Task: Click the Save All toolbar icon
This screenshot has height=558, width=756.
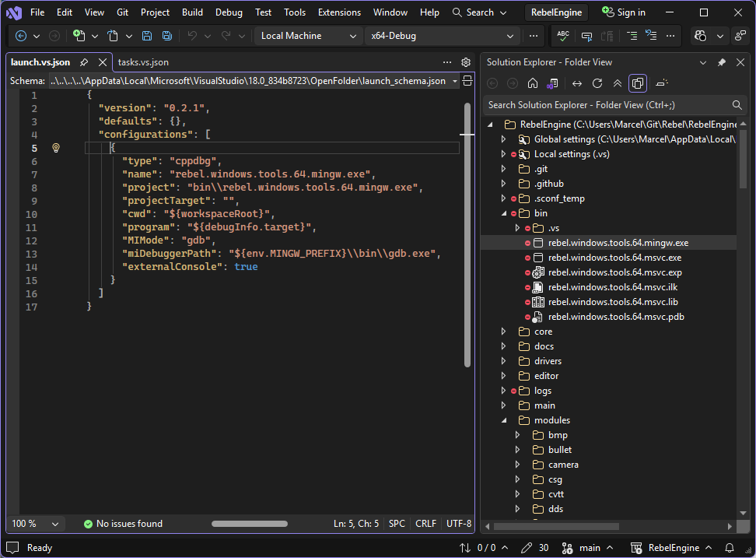Action: coord(166,36)
